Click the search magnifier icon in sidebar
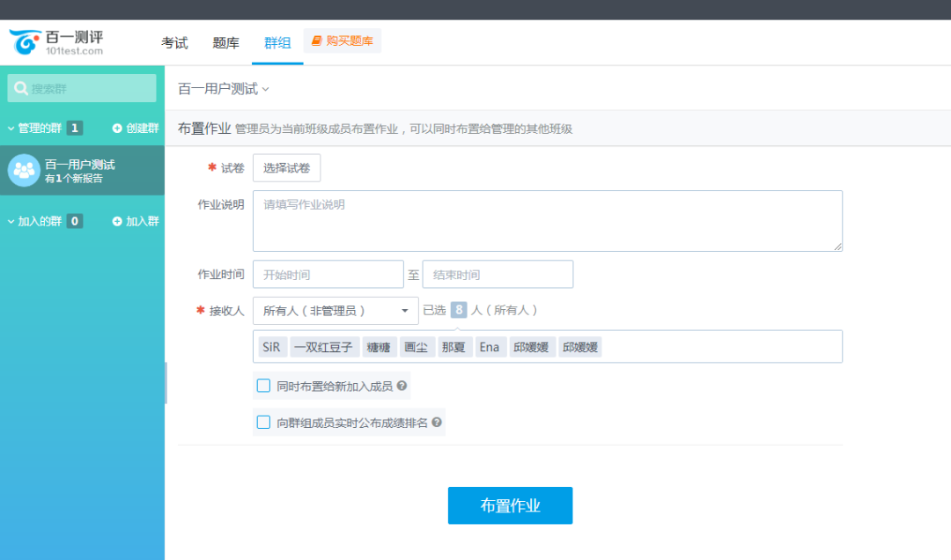This screenshot has height=560, width=951. 21,89
